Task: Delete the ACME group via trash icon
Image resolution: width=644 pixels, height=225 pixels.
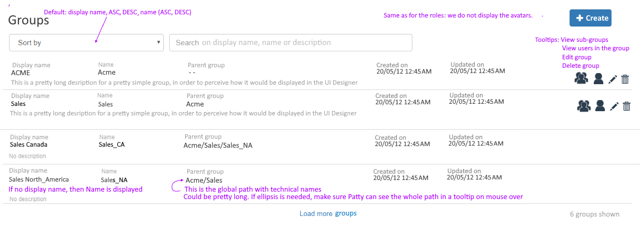Action: click(x=625, y=79)
